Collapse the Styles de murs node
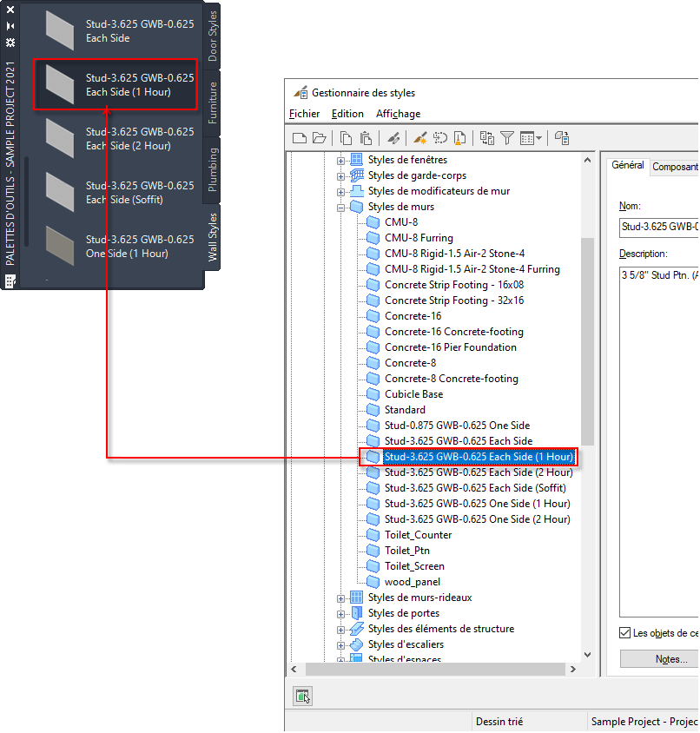Screen dimensions: 700x733 click(x=341, y=208)
